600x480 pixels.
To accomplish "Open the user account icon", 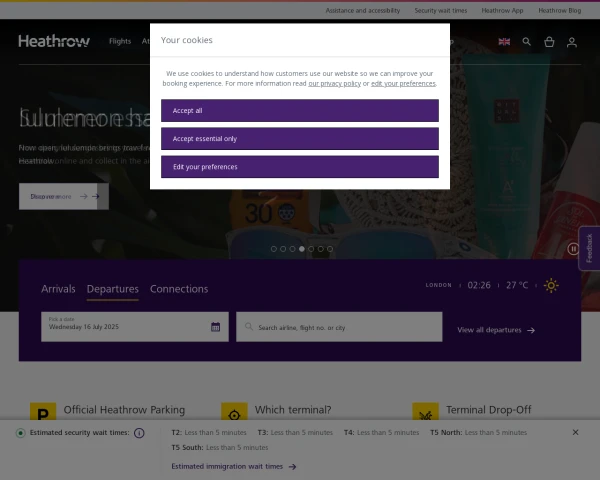I will [x=572, y=42].
